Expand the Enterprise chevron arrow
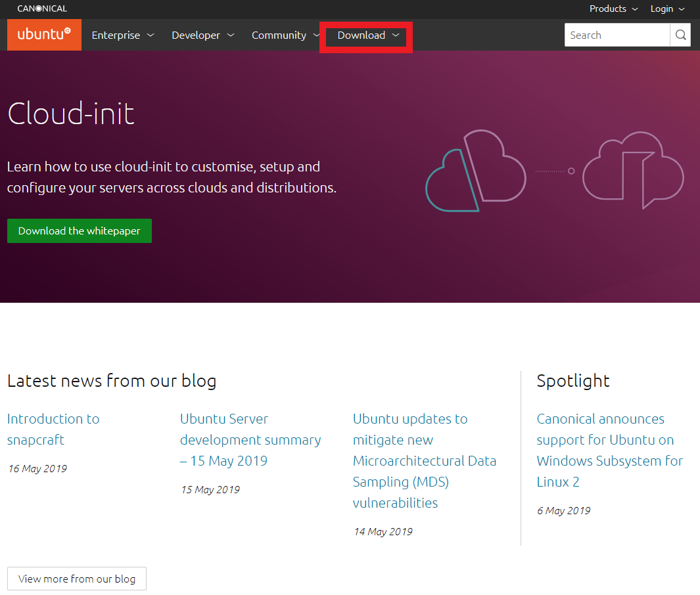This screenshot has height=595, width=700. point(151,35)
